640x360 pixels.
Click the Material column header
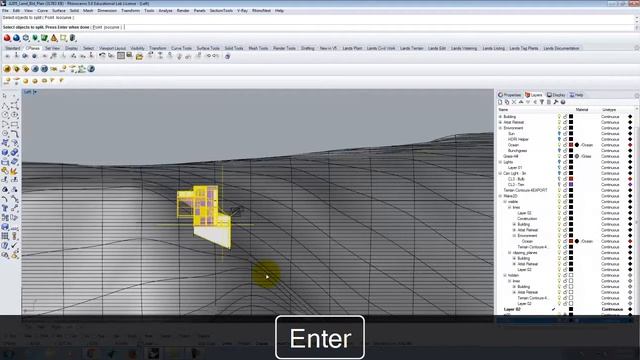point(582,110)
